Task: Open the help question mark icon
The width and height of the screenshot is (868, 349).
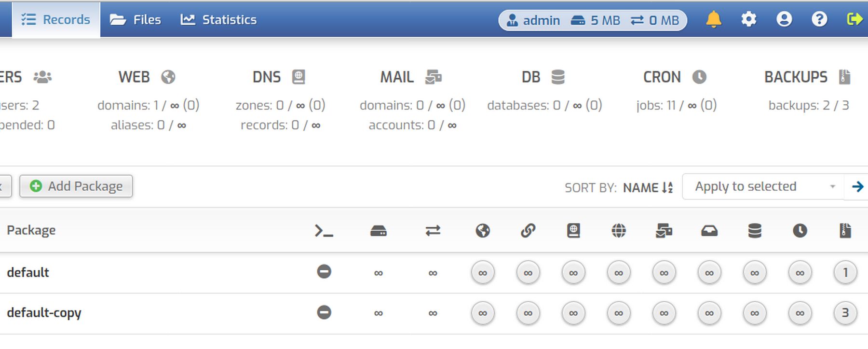Action: click(819, 19)
